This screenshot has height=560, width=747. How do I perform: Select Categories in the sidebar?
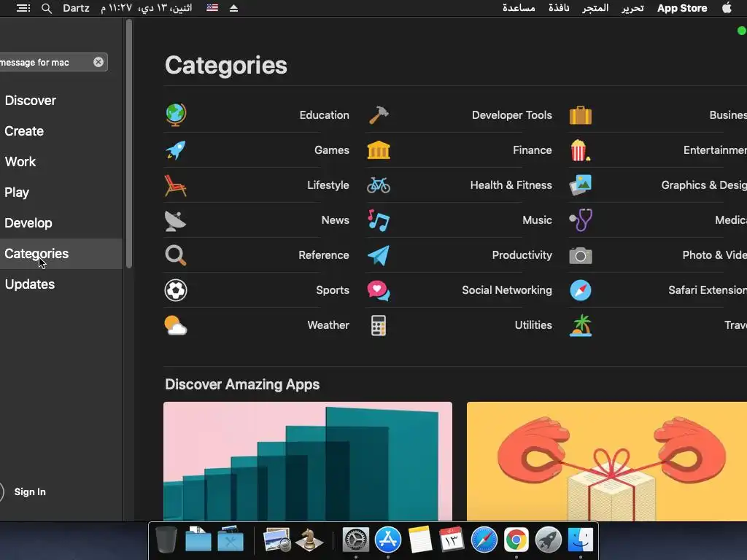click(61, 254)
